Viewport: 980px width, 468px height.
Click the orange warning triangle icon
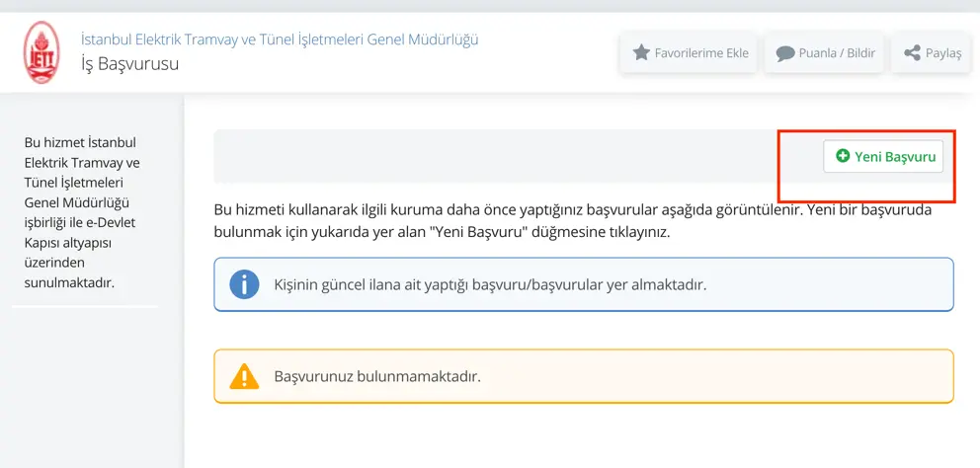coord(244,377)
